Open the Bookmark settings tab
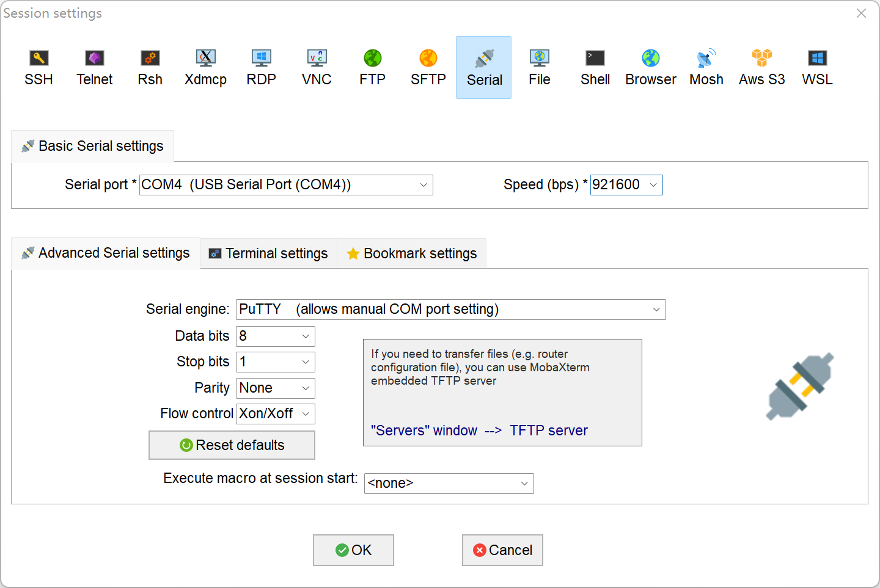Screen dimensions: 880x588 pyautogui.click(x=412, y=253)
